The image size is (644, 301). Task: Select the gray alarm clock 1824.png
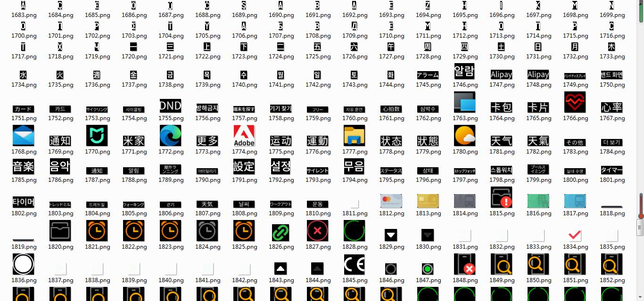(207, 231)
